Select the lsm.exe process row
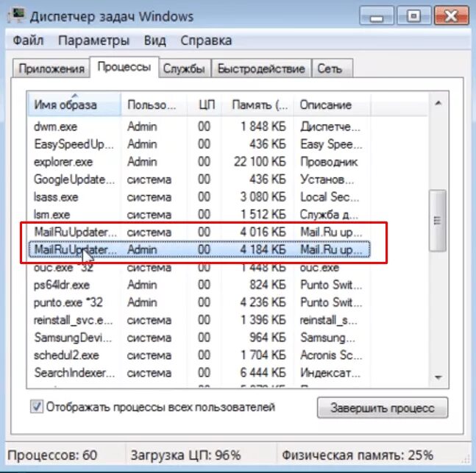Viewport: 476px width, 473px height. (199, 215)
